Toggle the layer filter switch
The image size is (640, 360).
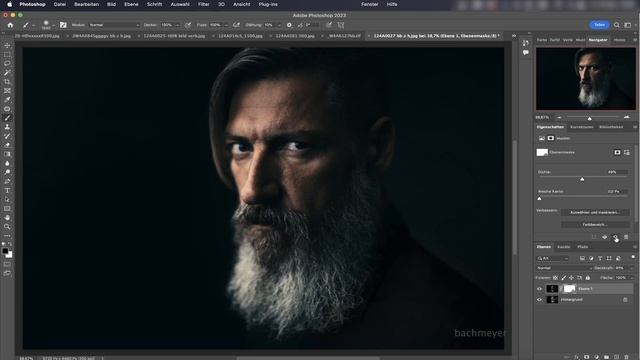pos(633,257)
